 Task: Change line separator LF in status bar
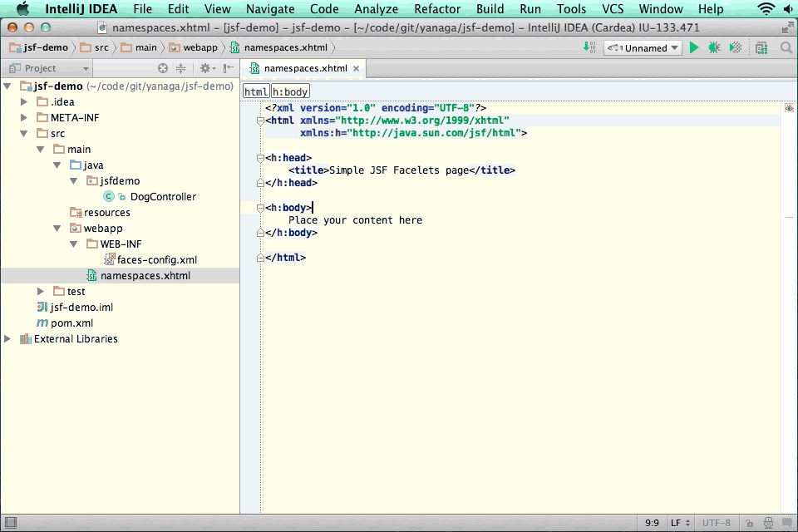click(680, 523)
